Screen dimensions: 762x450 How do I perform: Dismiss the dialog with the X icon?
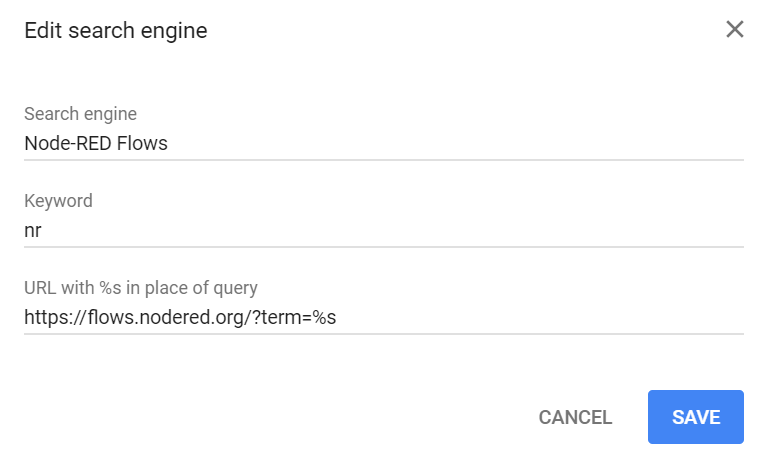click(735, 29)
